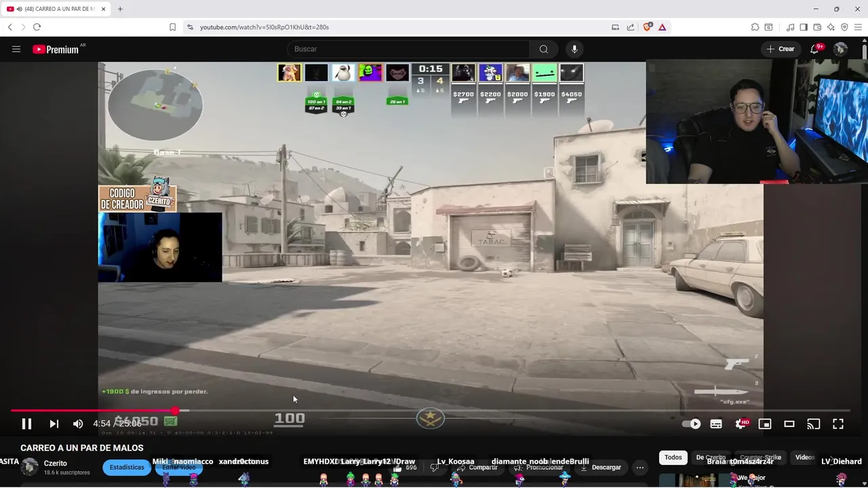Switch to theater mode
This screenshot has width=868, height=488.
(x=789, y=424)
